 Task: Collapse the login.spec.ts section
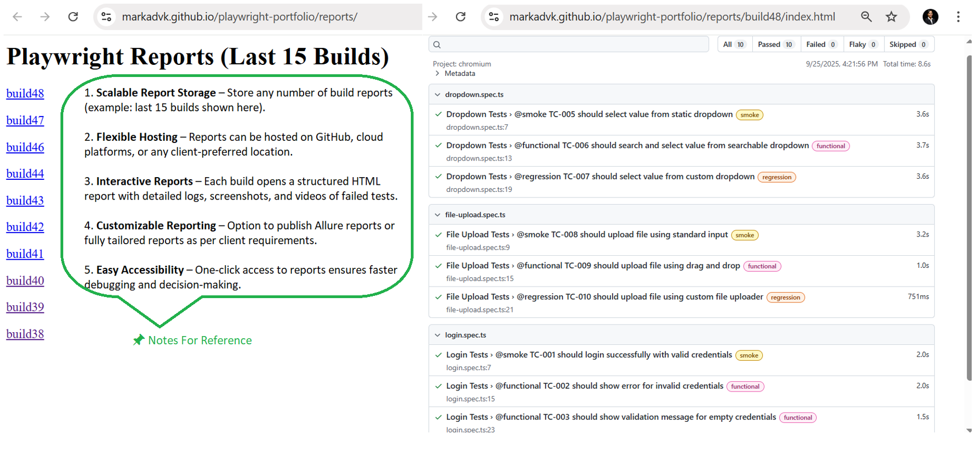point(438,335)
